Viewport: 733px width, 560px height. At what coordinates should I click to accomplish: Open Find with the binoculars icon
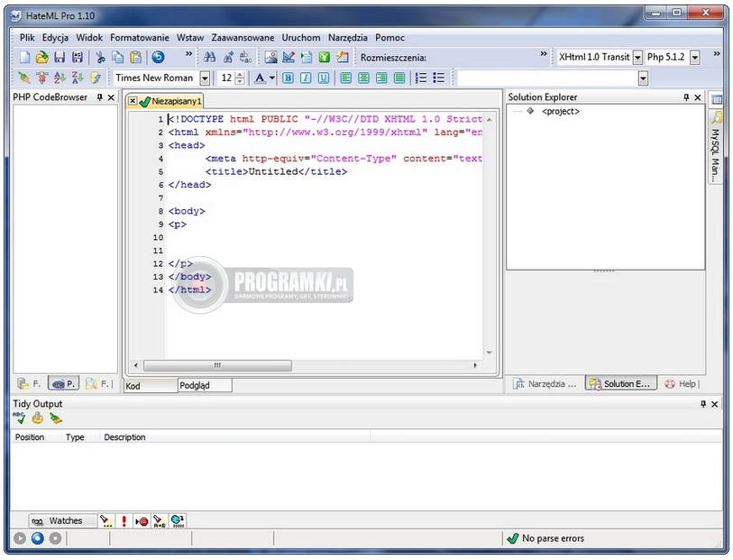click(x=209, y=57)
